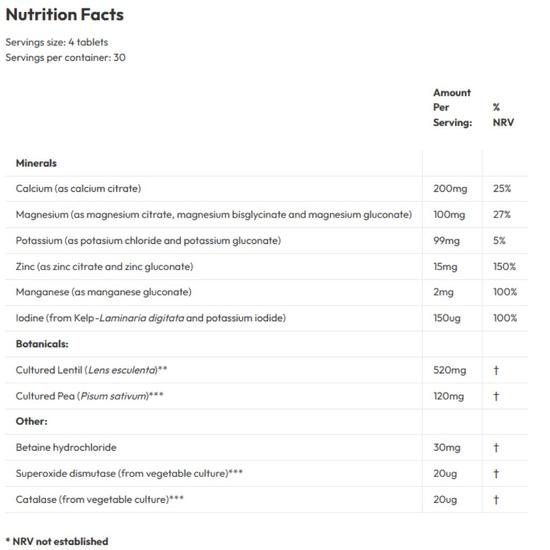
Task: Select the Zinc citrate and gluconate row
Action: pyautogui.click(x=267, y=267)
